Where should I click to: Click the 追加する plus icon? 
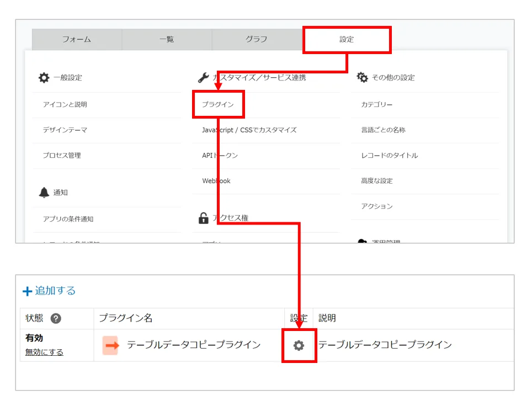[x=27, y=291]
